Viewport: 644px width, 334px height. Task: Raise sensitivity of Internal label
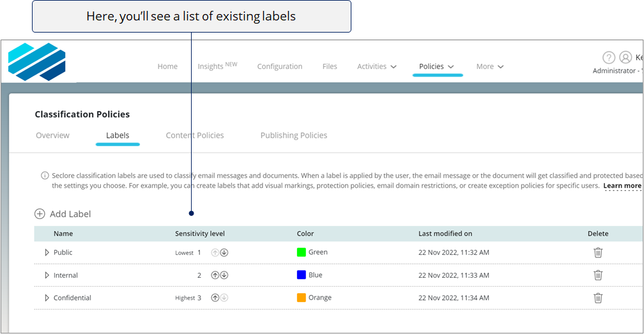coord(215,275)
